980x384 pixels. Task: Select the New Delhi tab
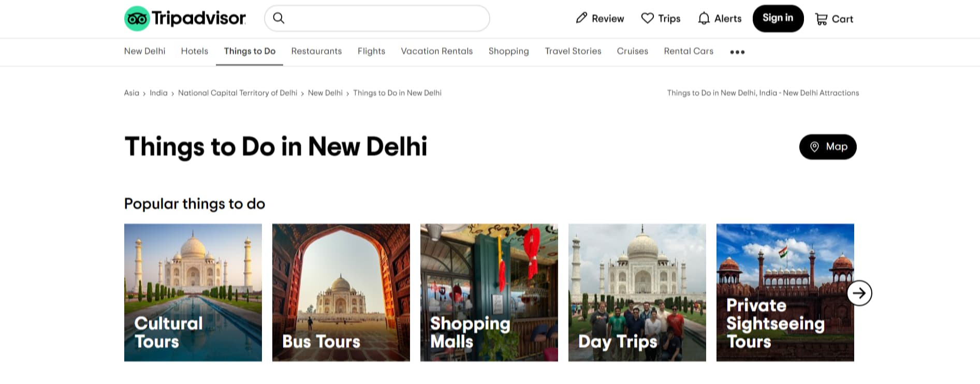coord(144,51)
